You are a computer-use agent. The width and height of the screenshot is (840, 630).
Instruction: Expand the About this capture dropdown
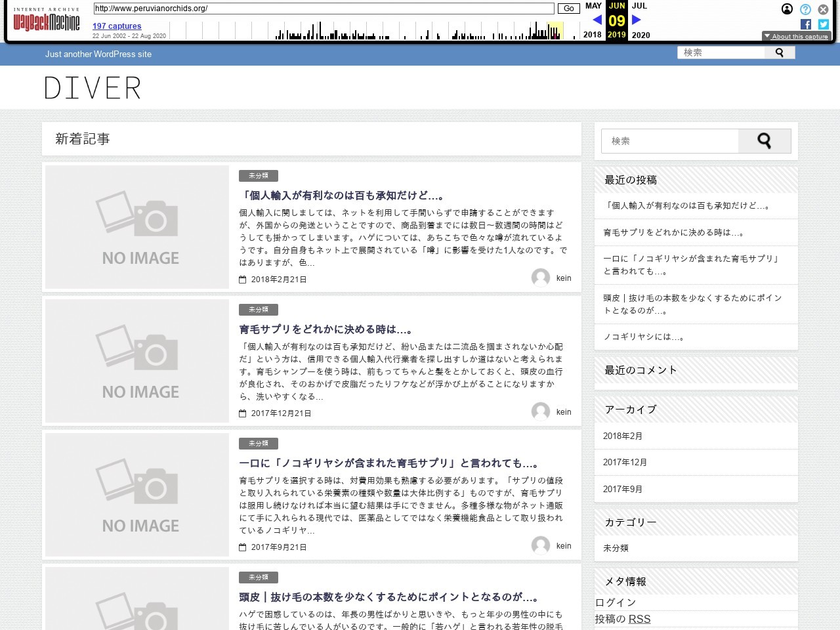pos(796,36)
